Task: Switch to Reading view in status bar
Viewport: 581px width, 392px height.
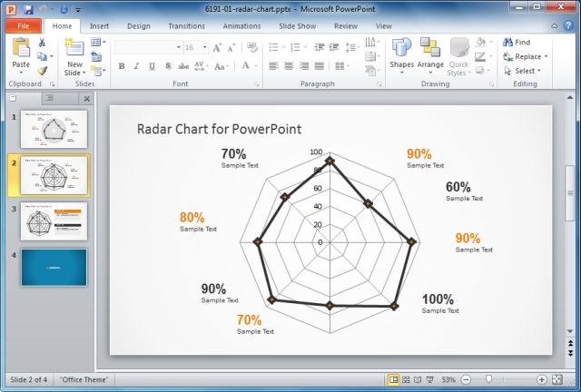Action: 418,379
